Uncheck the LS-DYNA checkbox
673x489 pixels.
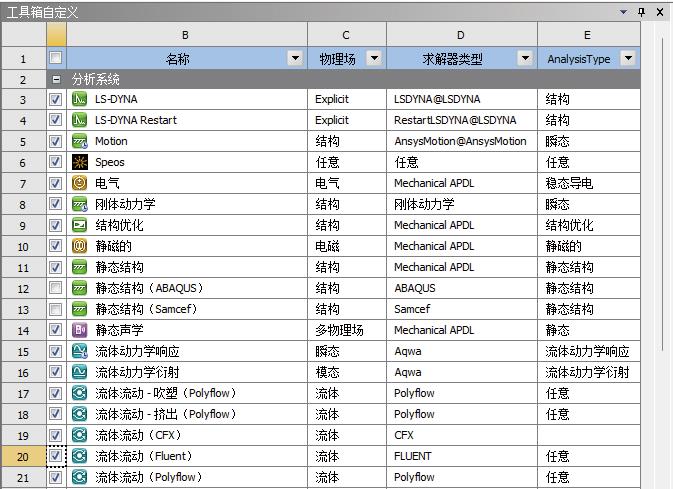56,99
